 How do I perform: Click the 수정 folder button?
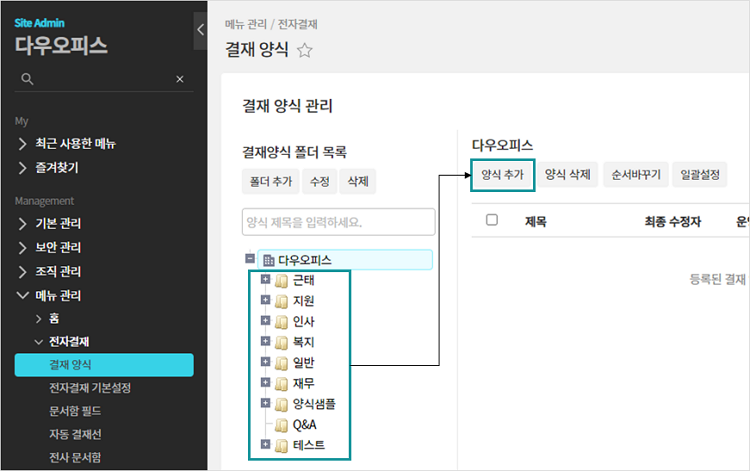pos(320,182)
